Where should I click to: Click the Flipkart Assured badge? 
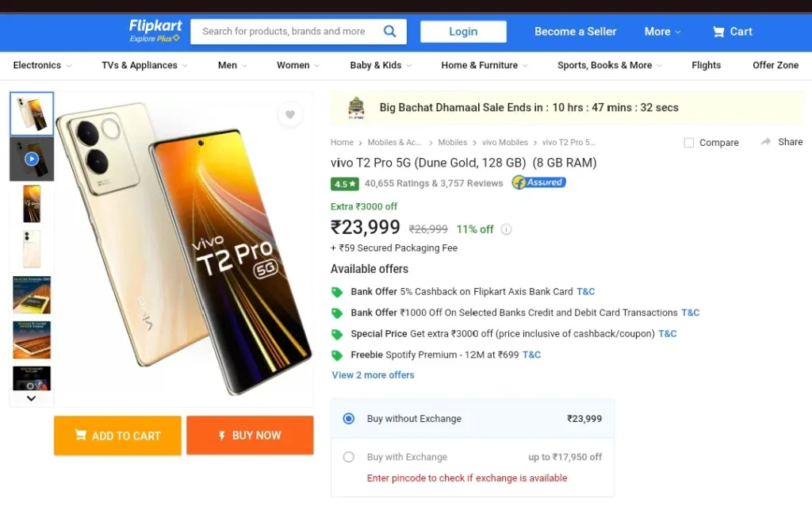(x=538, y=182)
